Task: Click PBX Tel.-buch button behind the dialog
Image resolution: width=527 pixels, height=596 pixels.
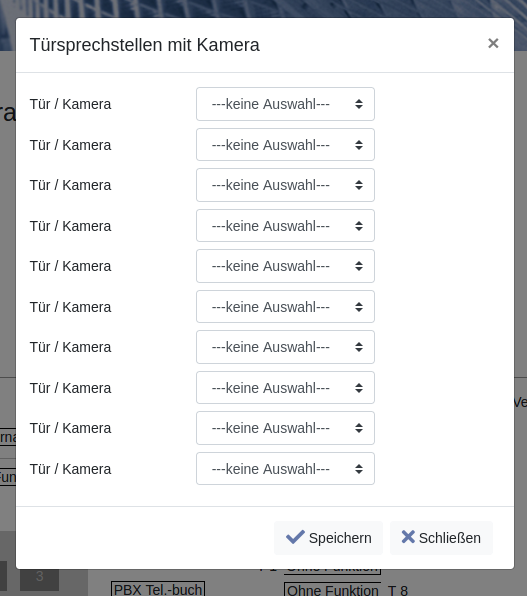Action: (158, 589)
